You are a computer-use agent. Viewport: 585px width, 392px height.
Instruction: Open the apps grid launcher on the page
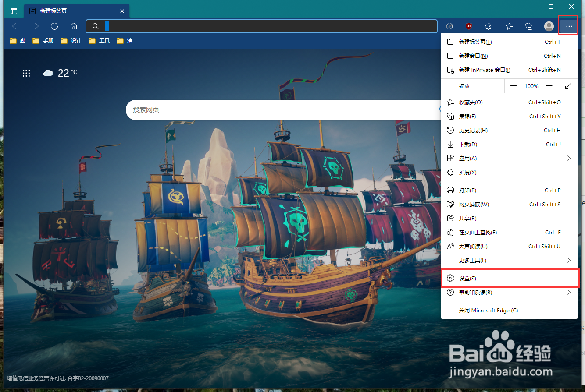26,73
